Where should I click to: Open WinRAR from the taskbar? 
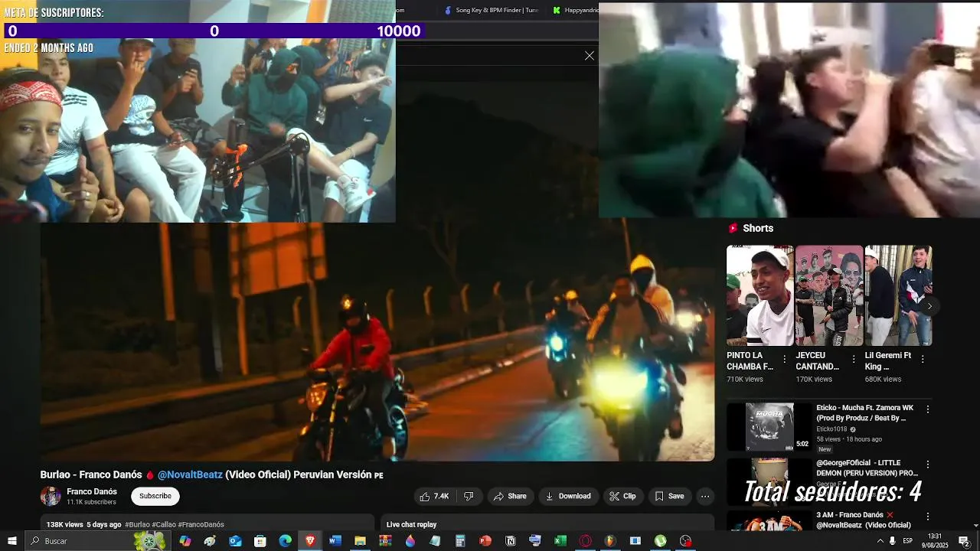click(x=385, y=541)
